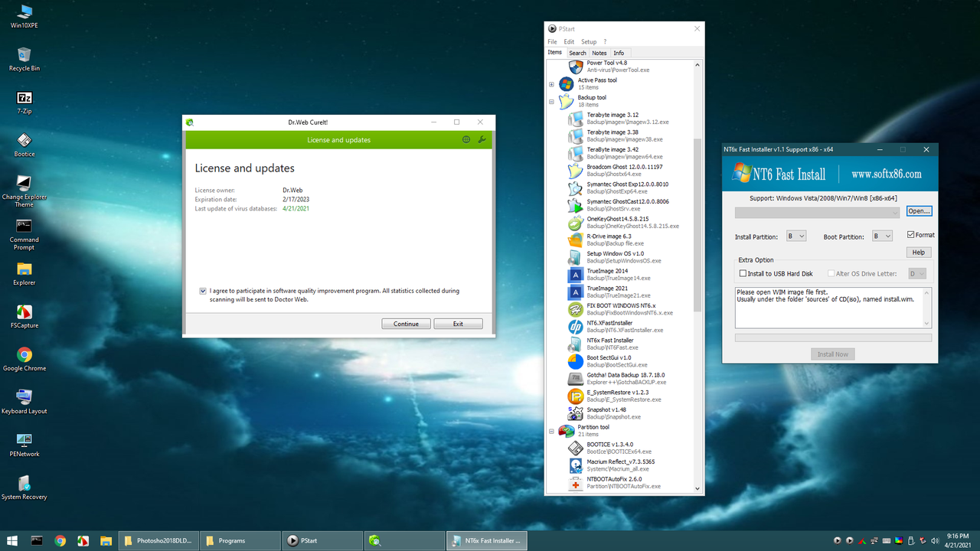
Task: Open Bootice desktop shortcut
Action: 24,145
